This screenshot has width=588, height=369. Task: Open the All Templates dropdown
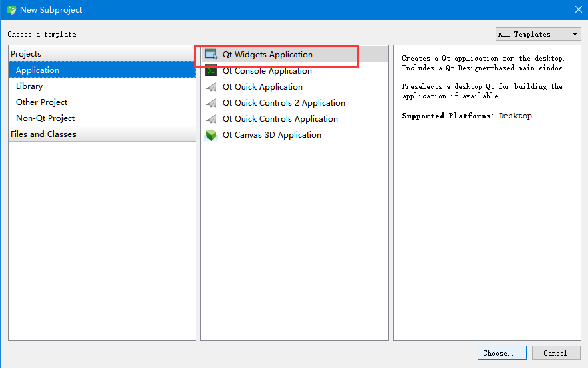tap(538, 34)
